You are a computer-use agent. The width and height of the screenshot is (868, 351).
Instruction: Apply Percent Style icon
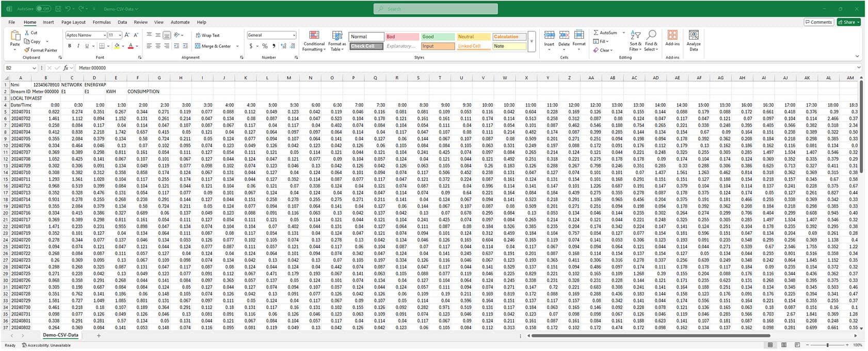[x=265, y=46]
